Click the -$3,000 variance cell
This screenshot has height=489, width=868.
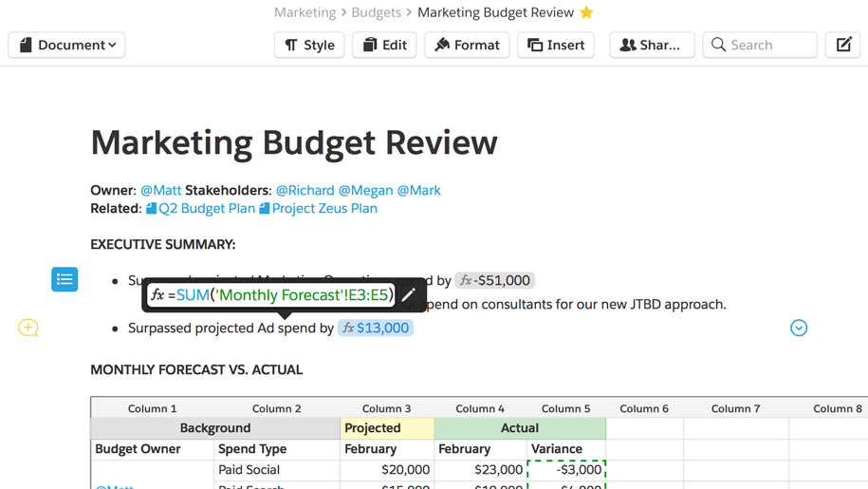567,470
